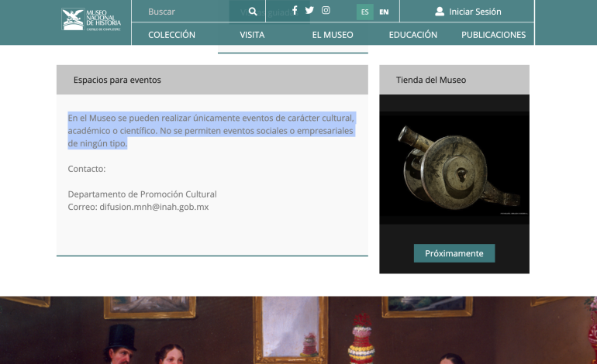597x364 pixels.
Task: Click the painting banner image at the bottom
Action: [x=298, y=330]
